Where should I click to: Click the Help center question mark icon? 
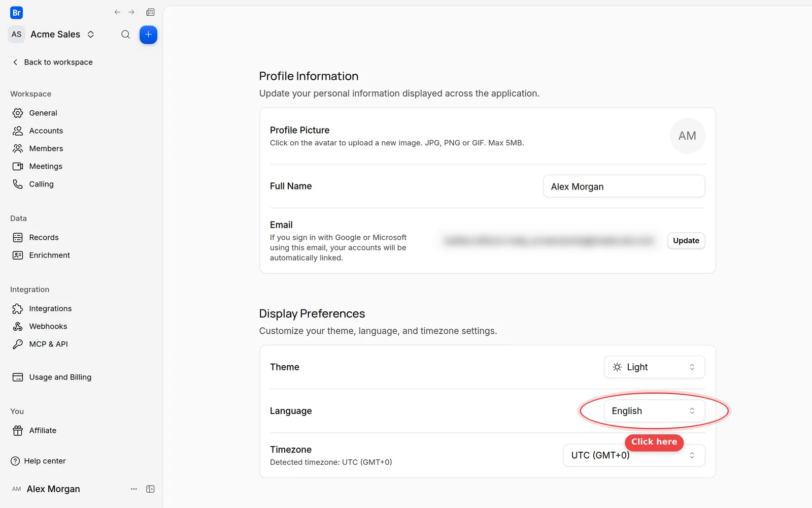pos(15,461)
